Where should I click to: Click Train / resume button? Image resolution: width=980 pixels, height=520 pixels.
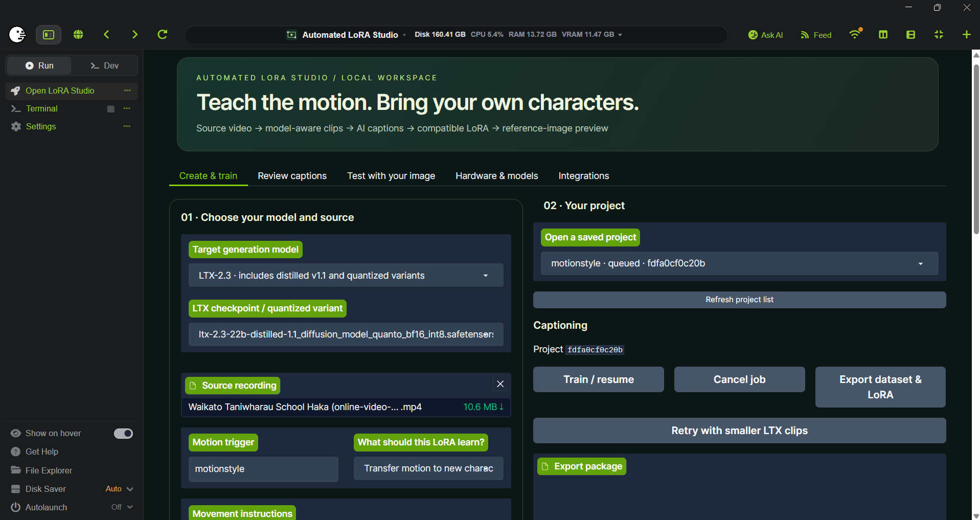(599, 379)
